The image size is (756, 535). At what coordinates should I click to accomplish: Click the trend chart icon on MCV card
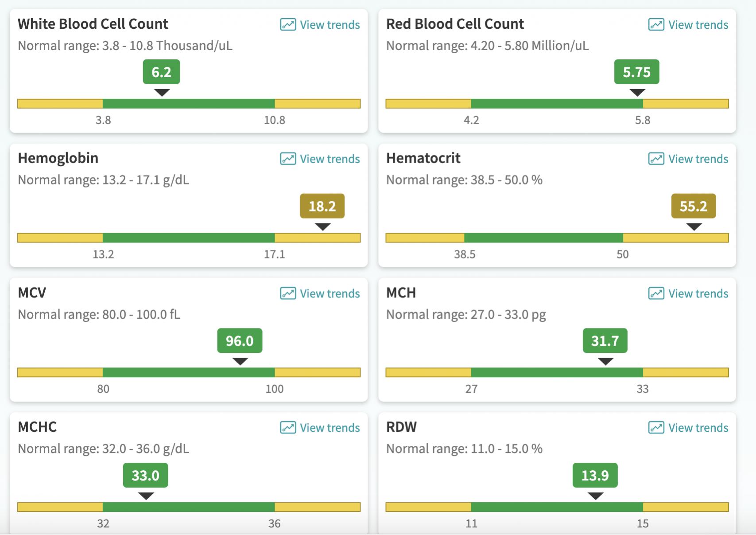(288, 293)
